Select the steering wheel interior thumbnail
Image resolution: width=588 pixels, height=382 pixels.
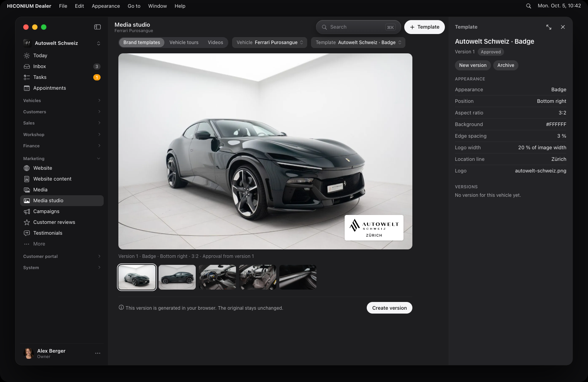click(x=217, y=277)
